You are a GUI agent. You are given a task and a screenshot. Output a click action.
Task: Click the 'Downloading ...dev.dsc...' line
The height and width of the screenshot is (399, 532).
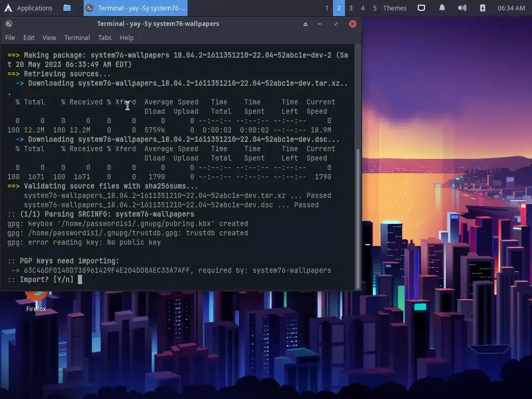click(178, 139)
